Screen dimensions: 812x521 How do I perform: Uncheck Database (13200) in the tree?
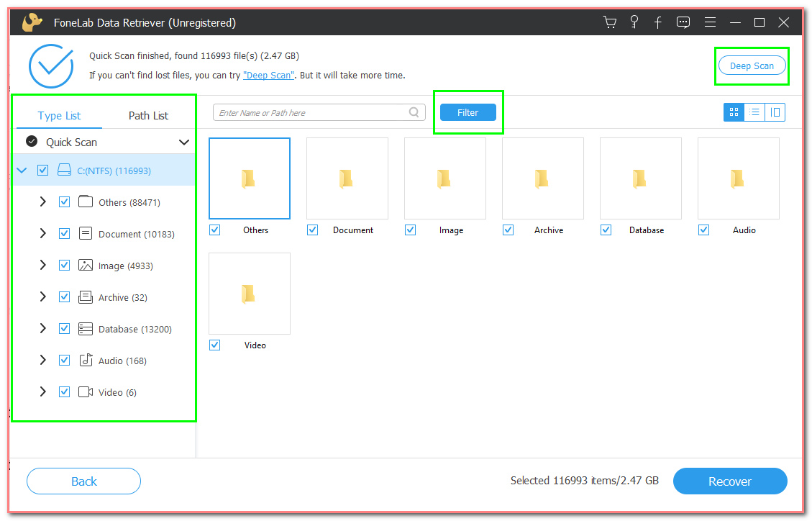coord(64,328)
